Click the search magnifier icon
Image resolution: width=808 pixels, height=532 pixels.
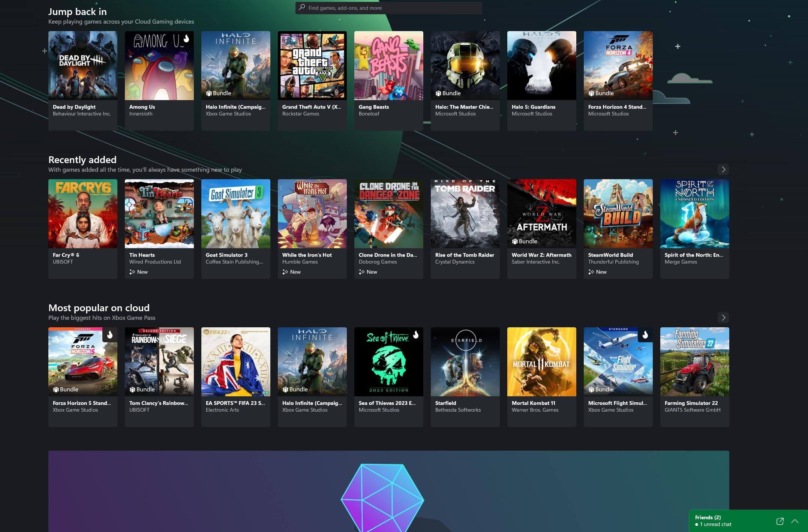point(302,7)
